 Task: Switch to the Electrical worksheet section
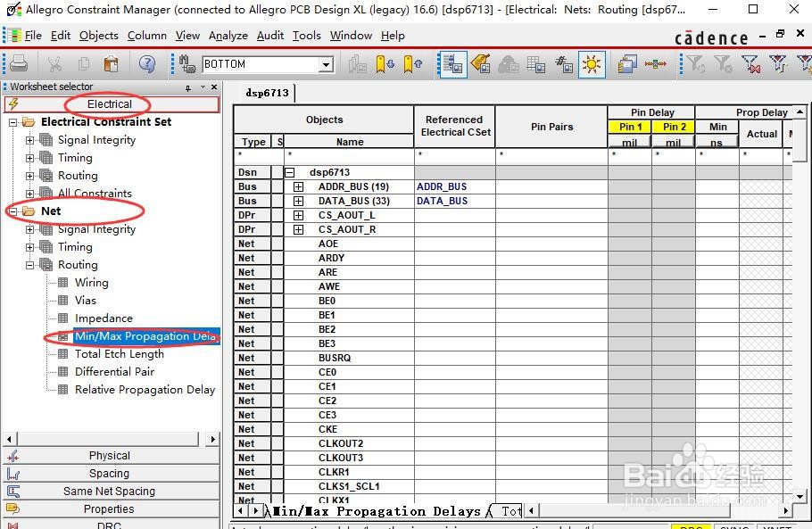tap(111, 104)
